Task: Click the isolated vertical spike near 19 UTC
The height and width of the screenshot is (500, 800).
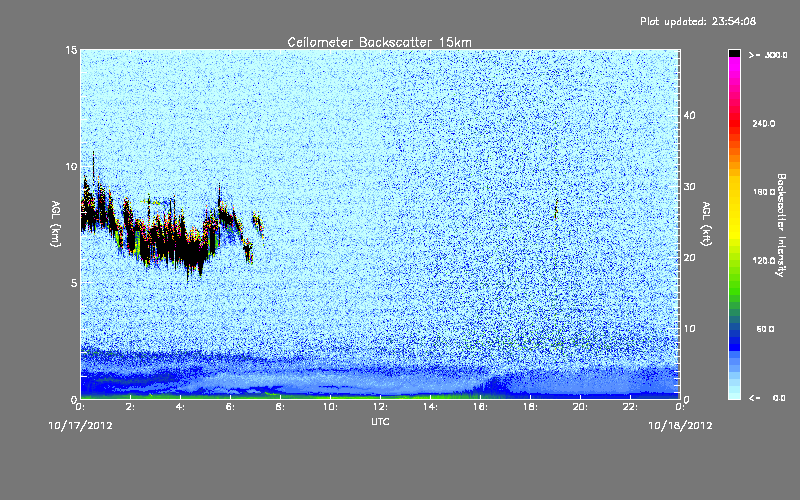Action: [556, 210]
